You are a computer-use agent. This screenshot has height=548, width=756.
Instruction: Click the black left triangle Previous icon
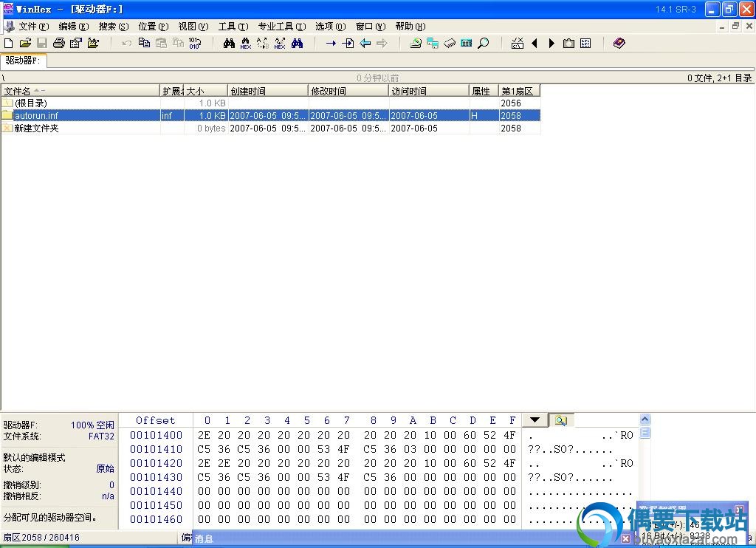[x=535, y=44]
